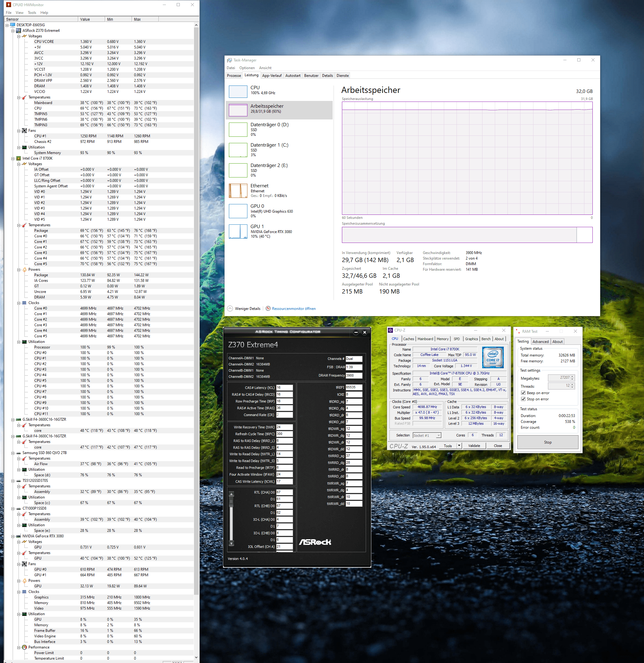The width and height of the screenshot is (644, 663).
Task: Toggle Stop on error checkbox
Action: [523, 399]
